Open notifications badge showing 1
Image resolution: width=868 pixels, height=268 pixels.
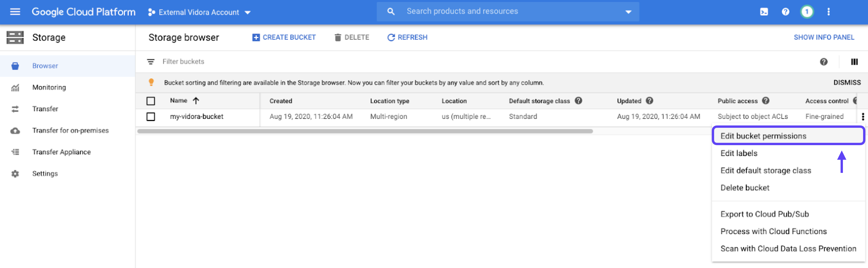pyautogui.click(x=806, y=12)
